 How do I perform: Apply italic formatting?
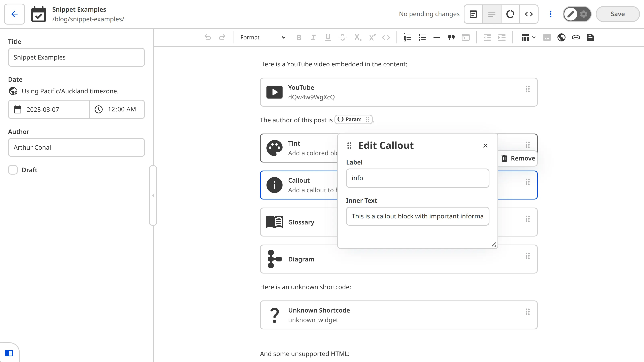coord(313,37)
